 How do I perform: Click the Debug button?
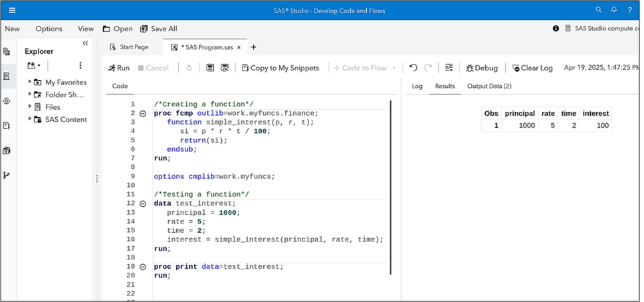click(x=482, y=68)
